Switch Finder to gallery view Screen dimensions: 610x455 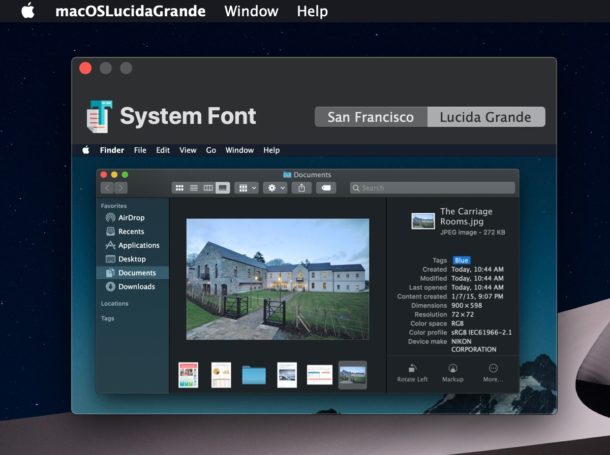pos(222,187)
